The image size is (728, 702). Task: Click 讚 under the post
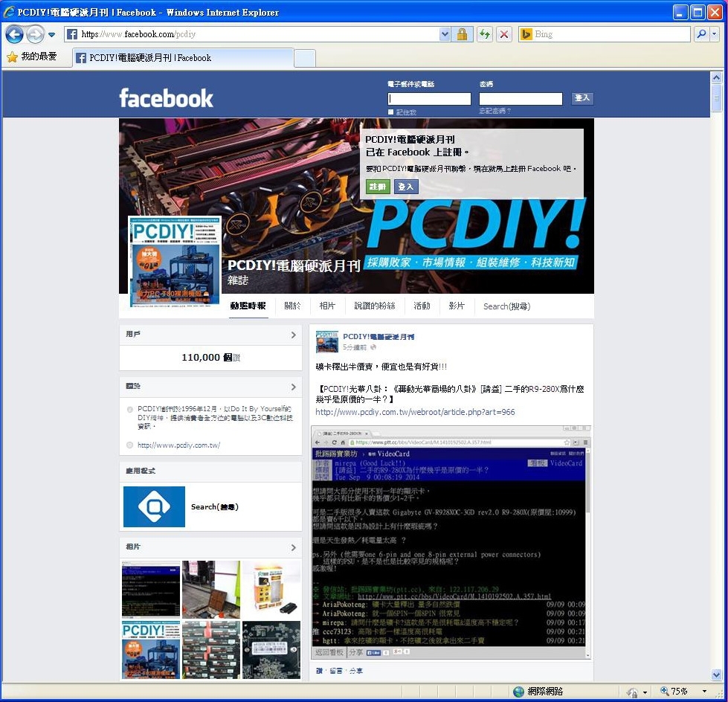pos(319,671)
